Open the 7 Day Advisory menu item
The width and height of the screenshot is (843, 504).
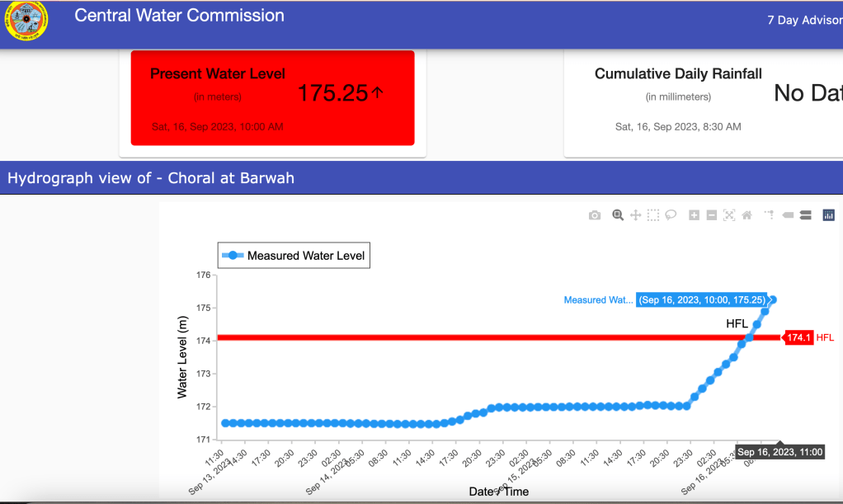(804, 20)
